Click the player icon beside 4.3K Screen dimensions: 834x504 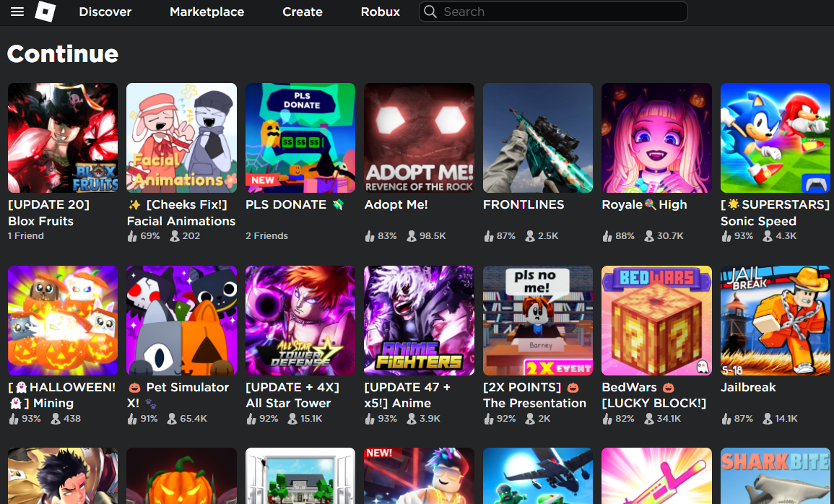(x=768, y=236)
